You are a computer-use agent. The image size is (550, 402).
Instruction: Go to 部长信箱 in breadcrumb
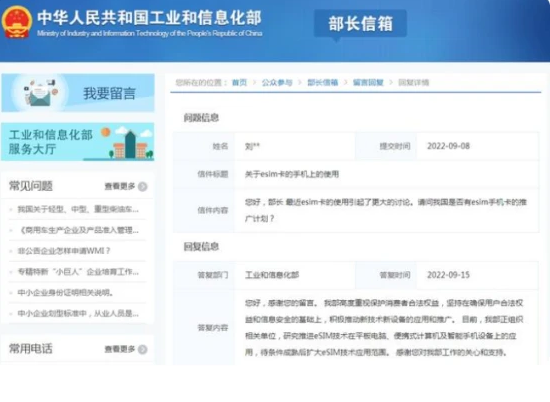click(323, 83)
